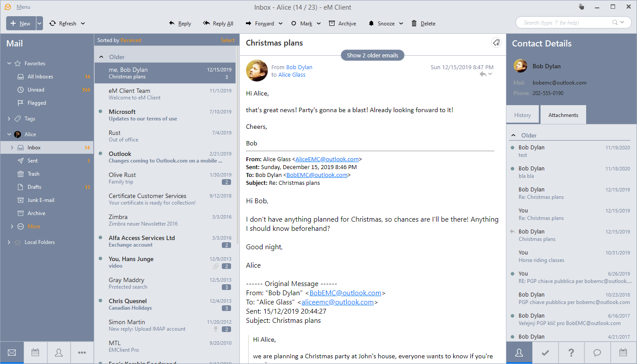Open the chat panel icon in right sidebar
This screenshot has height=364, width=637.
click(597, 353)
